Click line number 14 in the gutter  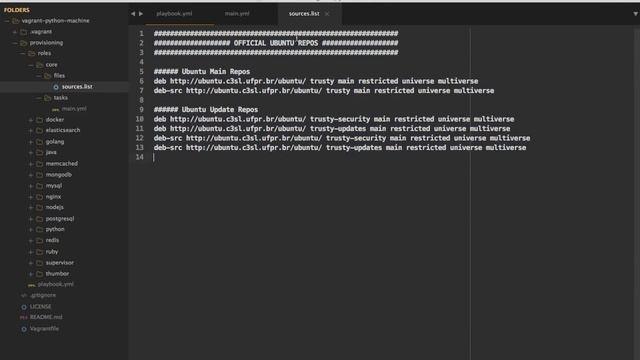(140, 157)
